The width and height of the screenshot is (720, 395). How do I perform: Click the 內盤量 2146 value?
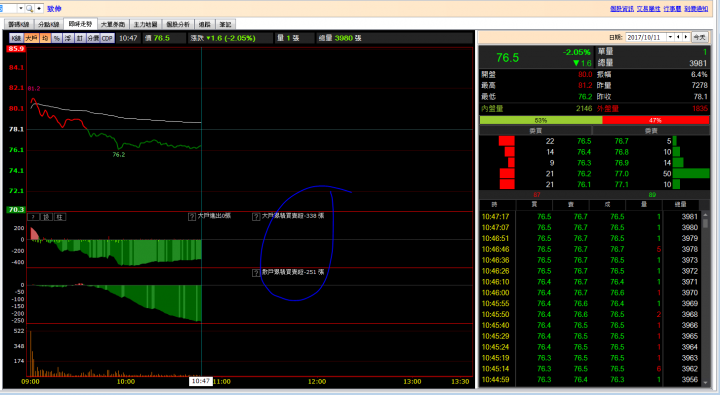coord(584,108)
